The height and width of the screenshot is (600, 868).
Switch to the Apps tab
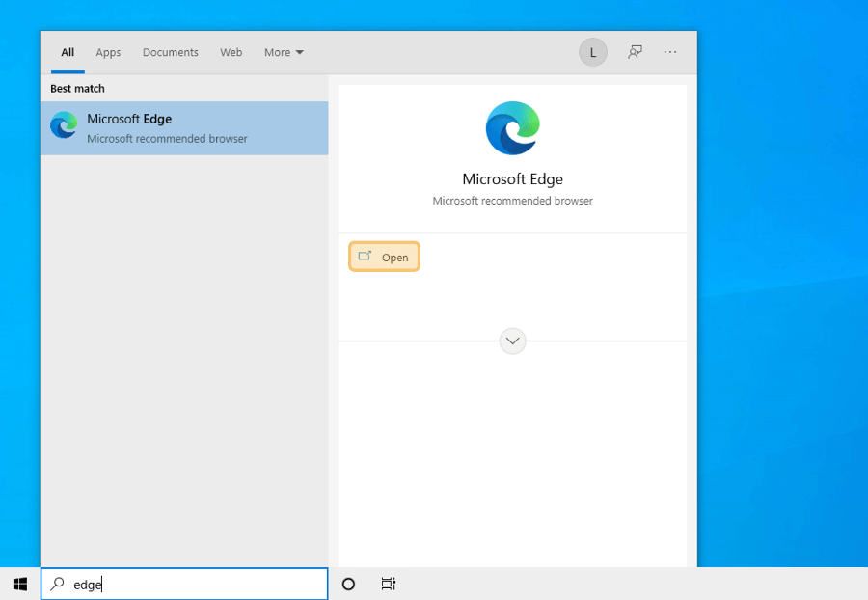click(x=108, y=53)
